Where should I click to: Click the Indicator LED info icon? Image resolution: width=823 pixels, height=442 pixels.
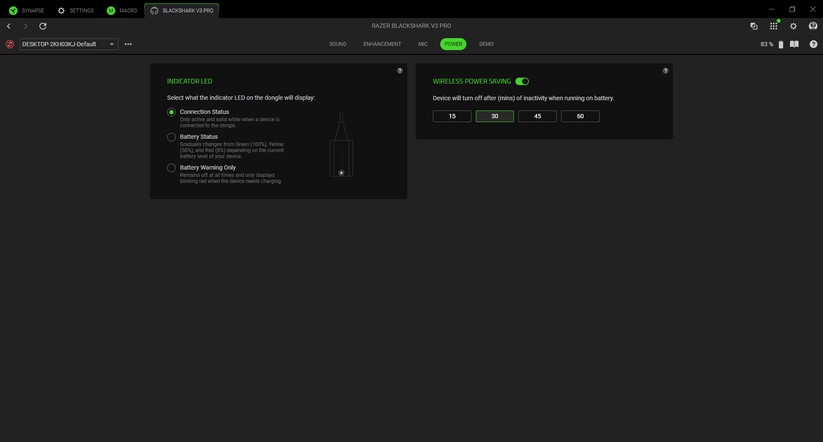click(x=399, y=70)
